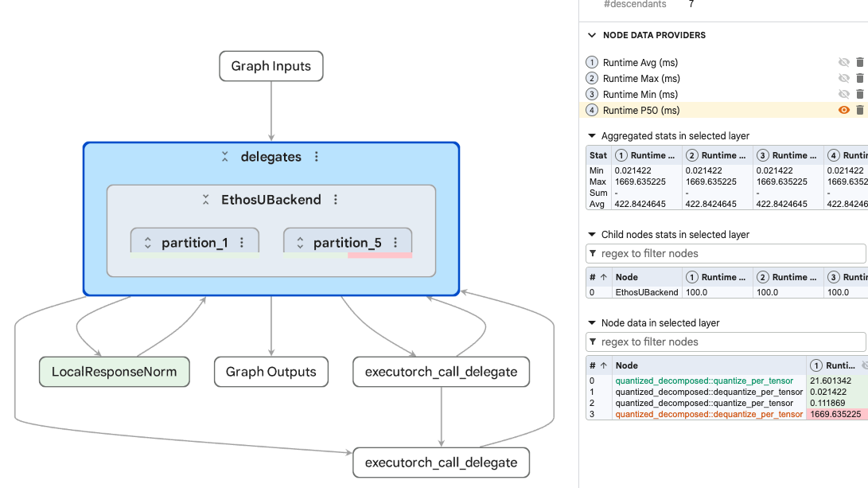Screen dimensions: 868x488
Task: Show the Runtime Min (ms) provider
Action: (843, 94)
